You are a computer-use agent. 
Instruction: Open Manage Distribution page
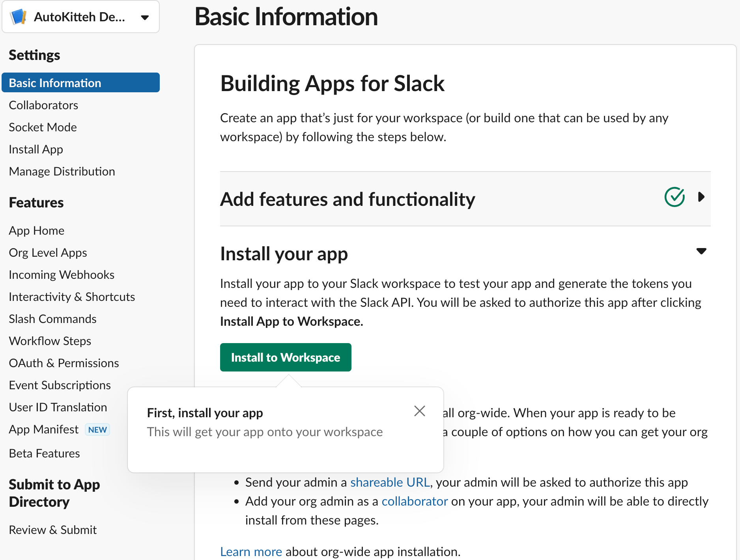point(62,172)
